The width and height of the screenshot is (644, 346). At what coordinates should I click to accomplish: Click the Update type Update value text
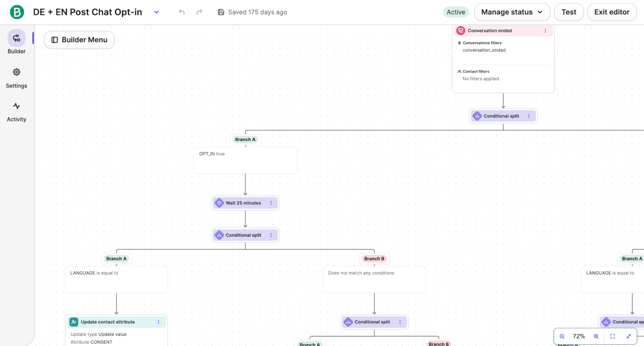pos(99,334)
